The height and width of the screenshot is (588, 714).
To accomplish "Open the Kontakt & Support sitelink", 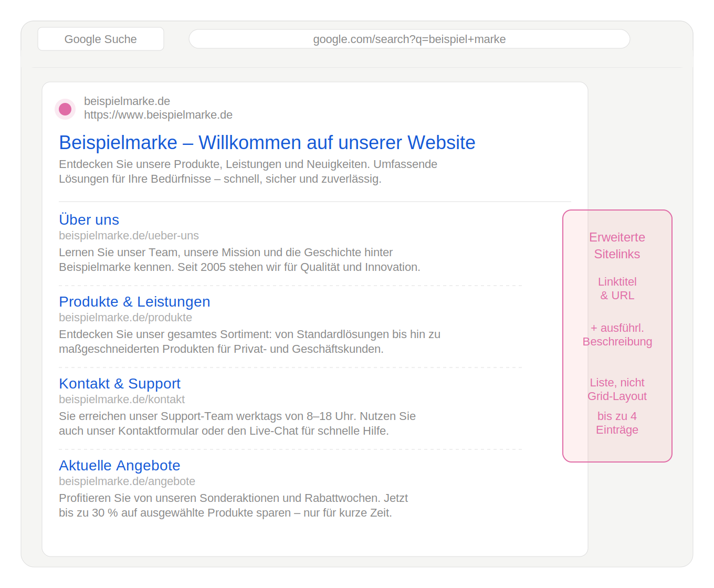I will 120,383.
